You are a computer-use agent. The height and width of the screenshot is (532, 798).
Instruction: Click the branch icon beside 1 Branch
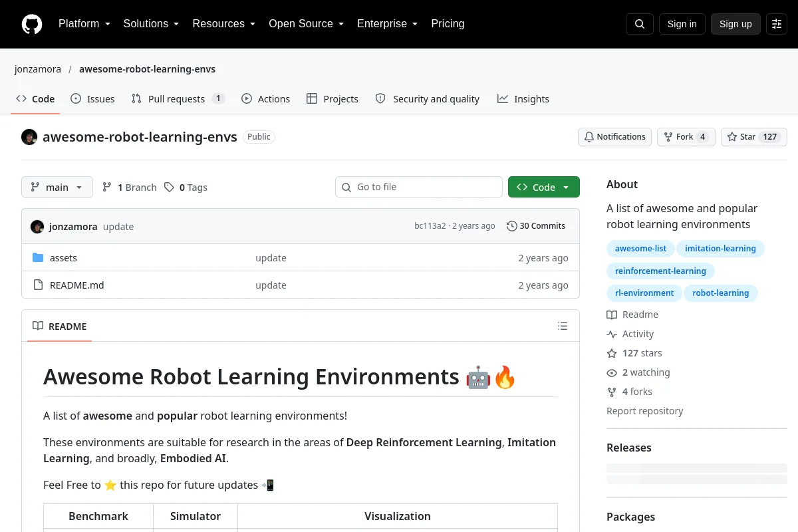pyautogui.click(x=107, y=188)
